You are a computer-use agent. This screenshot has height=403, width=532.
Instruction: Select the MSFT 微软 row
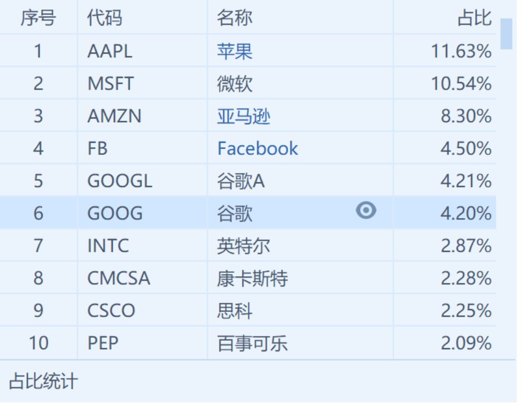click(248, 83)
